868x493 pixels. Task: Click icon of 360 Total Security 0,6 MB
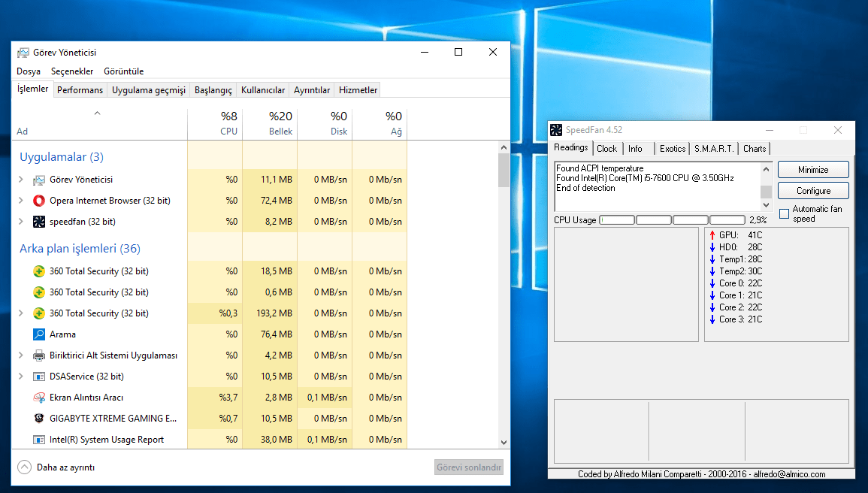click(39, 292)
